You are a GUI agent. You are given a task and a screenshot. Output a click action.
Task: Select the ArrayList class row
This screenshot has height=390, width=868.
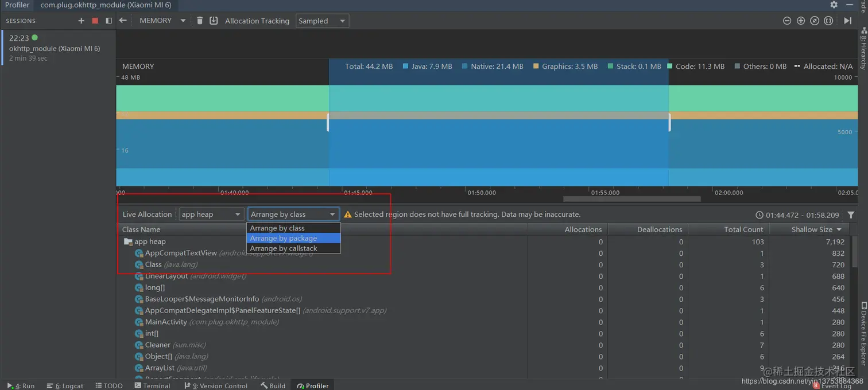pyautogui.click(x=484, y=368)
